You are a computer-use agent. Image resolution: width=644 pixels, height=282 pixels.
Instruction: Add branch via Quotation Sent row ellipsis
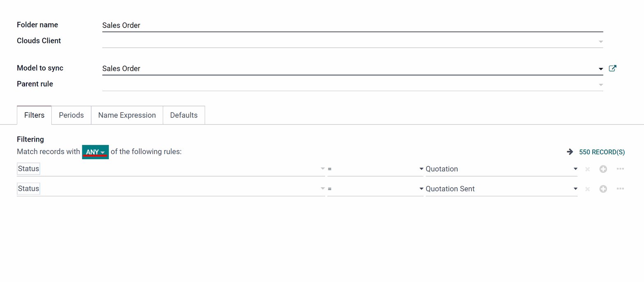point(620,188)
